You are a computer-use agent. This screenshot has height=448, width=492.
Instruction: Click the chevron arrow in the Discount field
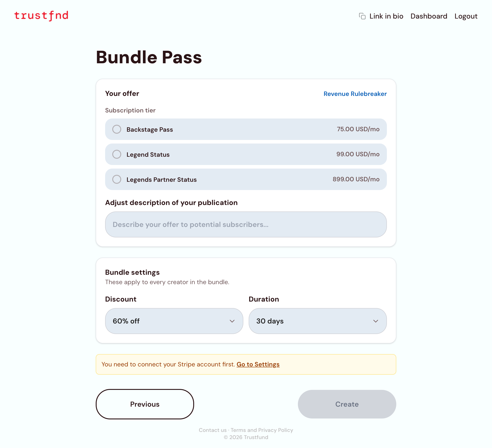[232, 321]
